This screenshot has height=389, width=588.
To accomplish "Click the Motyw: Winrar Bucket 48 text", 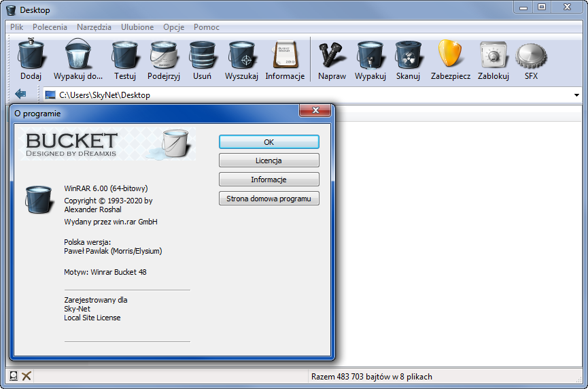I will [x=105, y=272].
